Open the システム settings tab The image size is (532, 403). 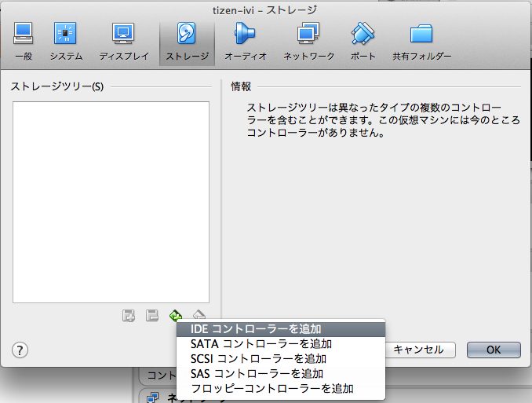(x=66, y=42)
